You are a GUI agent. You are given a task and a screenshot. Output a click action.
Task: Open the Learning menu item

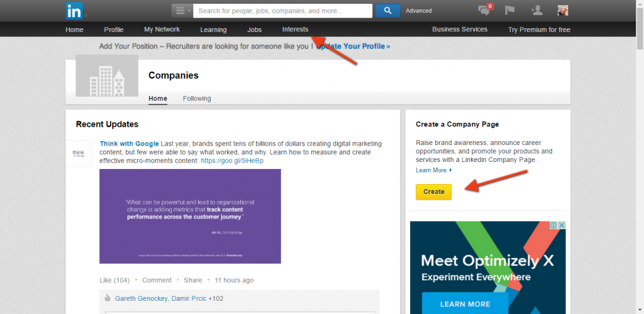coord(213,30)
